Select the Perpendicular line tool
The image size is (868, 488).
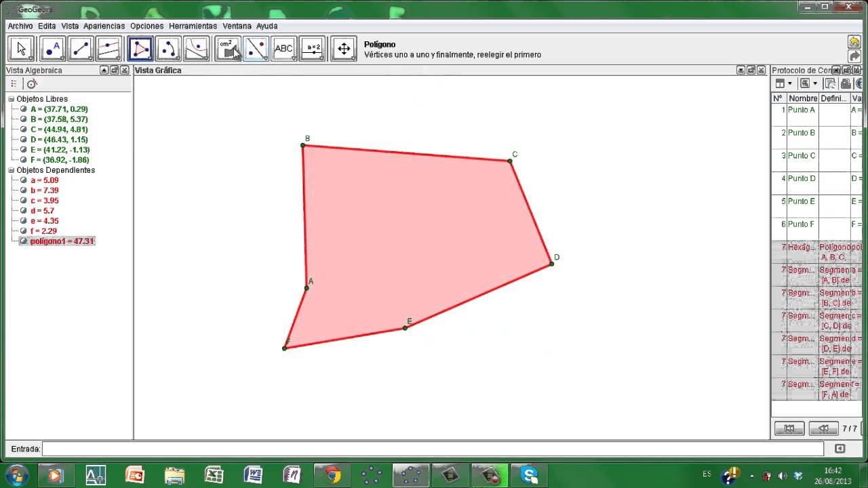(x=109, y=49)
